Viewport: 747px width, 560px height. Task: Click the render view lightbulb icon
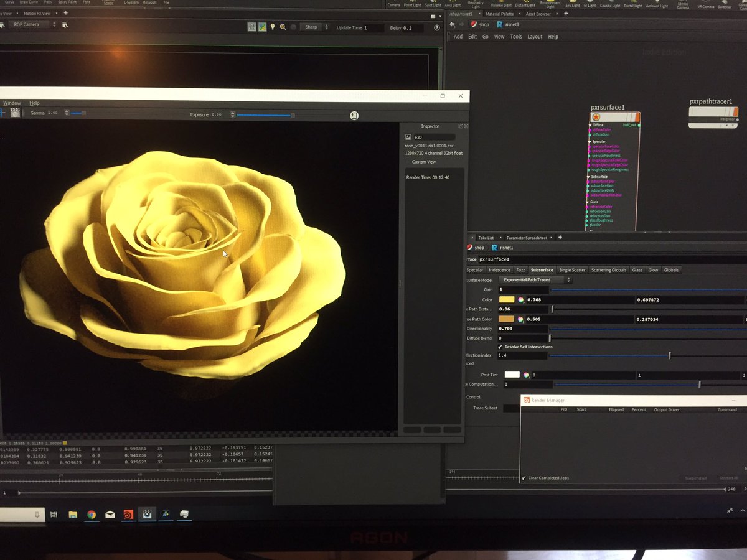click(272, 27)
